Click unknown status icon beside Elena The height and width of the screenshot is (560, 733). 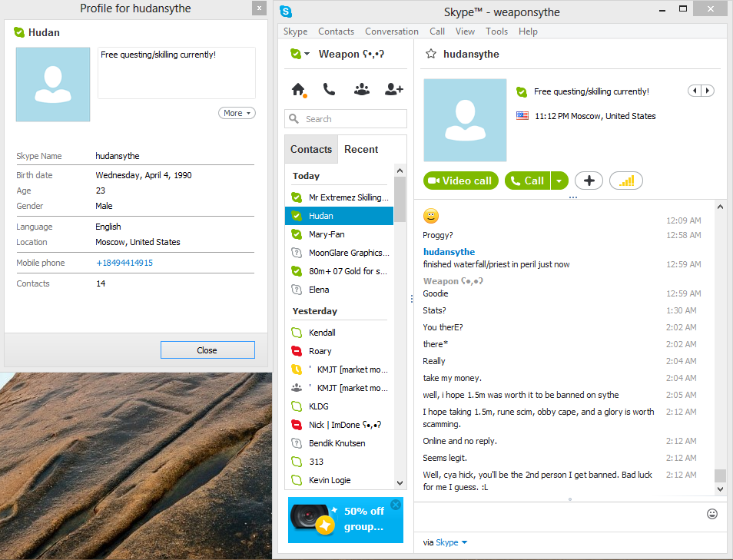tap(297, 290)
